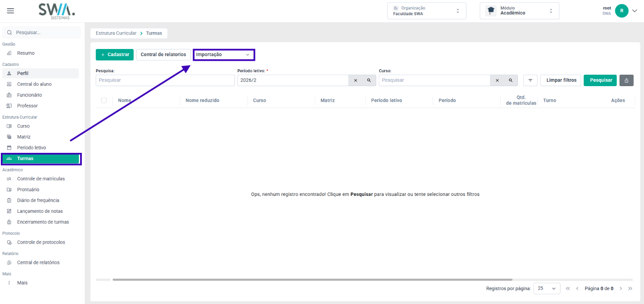Go to the first page of results

[x=568, y=288]
